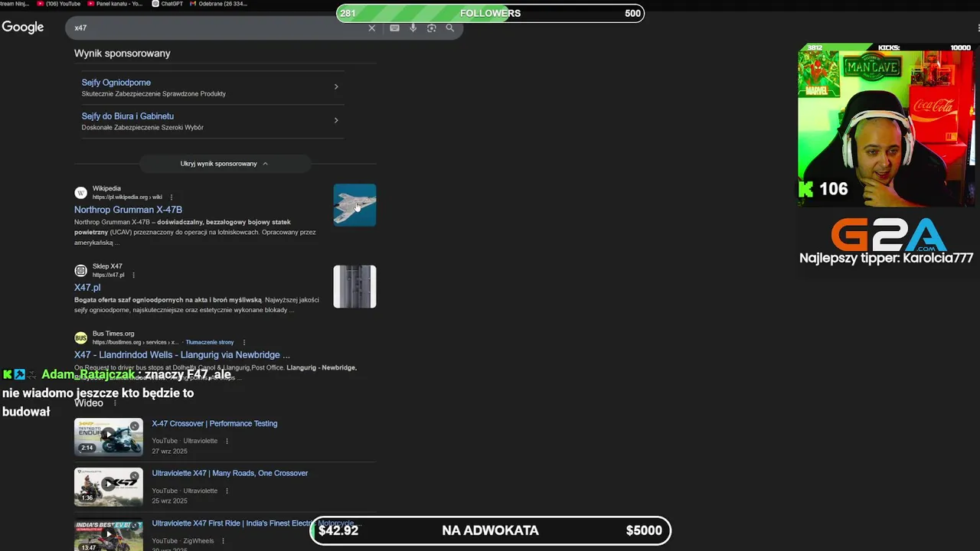Open the on-screen keyboard input tool
The width and height of the screenshot is (980, 551).
(394, 28)
